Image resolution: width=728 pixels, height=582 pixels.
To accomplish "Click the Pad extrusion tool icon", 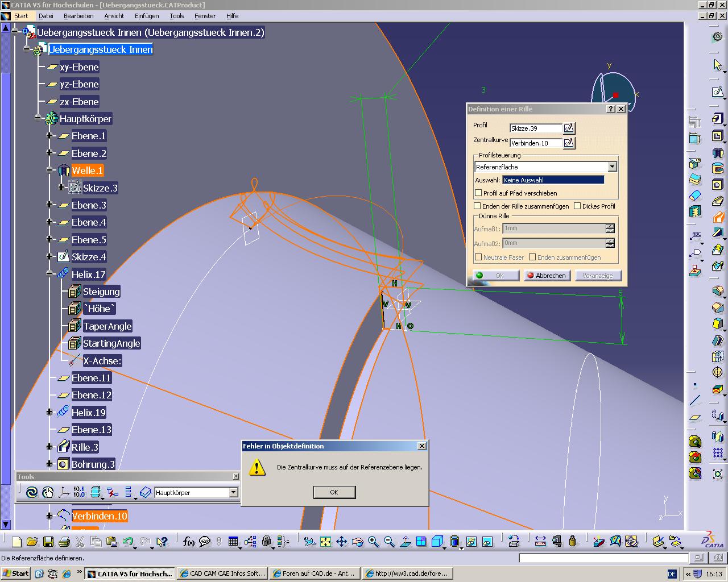I will coord(718,119).
